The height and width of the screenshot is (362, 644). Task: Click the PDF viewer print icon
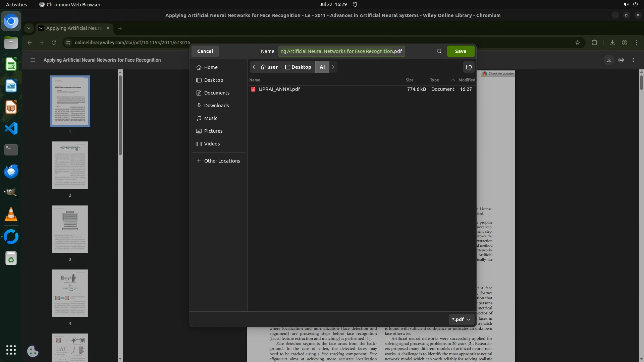coord(621,60)
